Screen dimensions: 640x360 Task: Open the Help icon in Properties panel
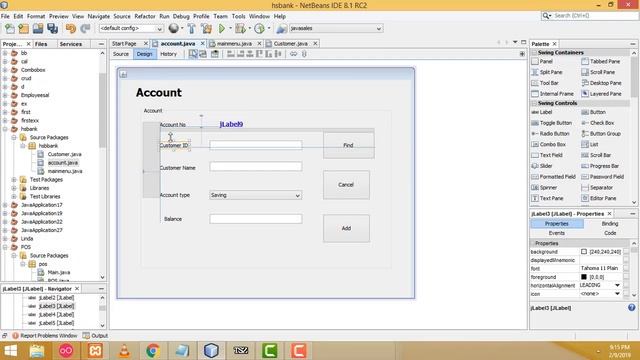(631, 308)
